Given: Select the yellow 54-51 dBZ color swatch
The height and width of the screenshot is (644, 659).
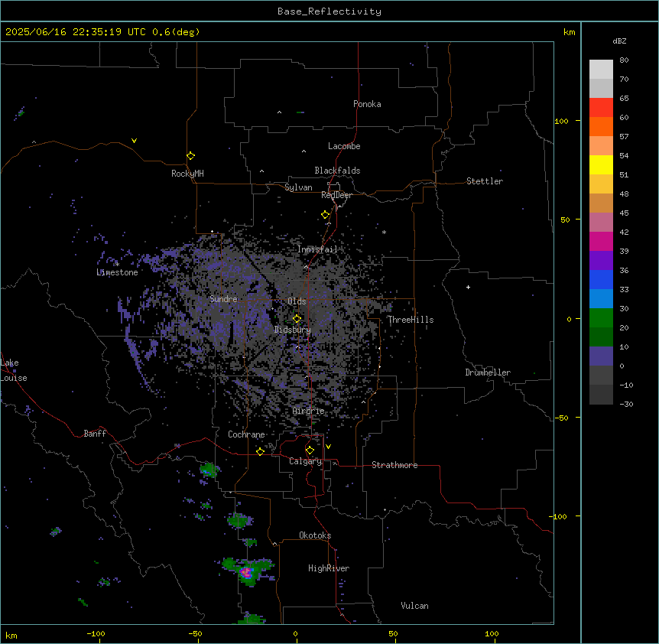Looking at the screenshot, I should [x=601, y=165].
